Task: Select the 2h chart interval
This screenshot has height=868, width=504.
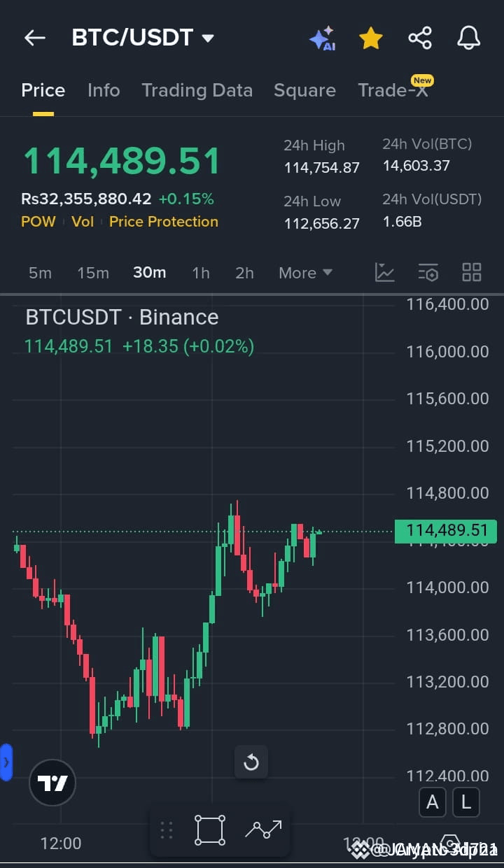Action: [244, 273]
